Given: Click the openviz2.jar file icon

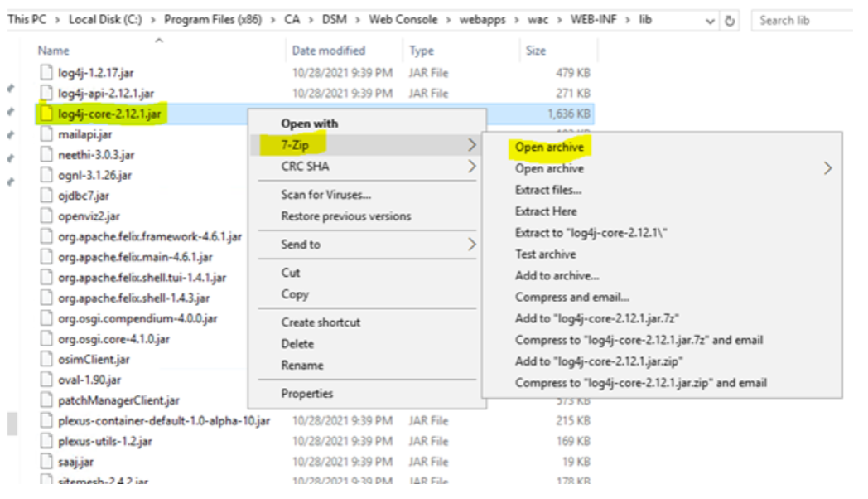Looking at the screenshot, I should coord(46,216).
